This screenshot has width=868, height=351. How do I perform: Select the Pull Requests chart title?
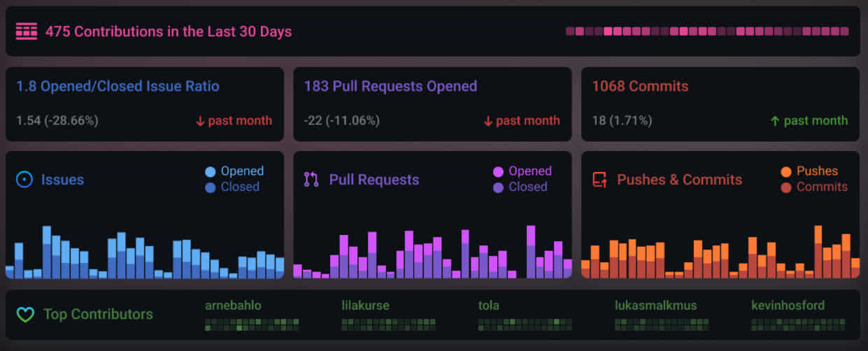(x=374, y=180)
